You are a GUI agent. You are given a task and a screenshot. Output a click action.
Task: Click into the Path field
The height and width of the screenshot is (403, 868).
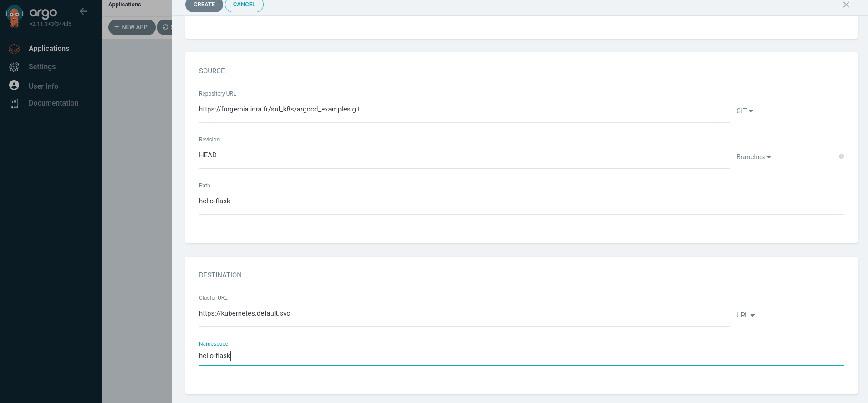521,201
